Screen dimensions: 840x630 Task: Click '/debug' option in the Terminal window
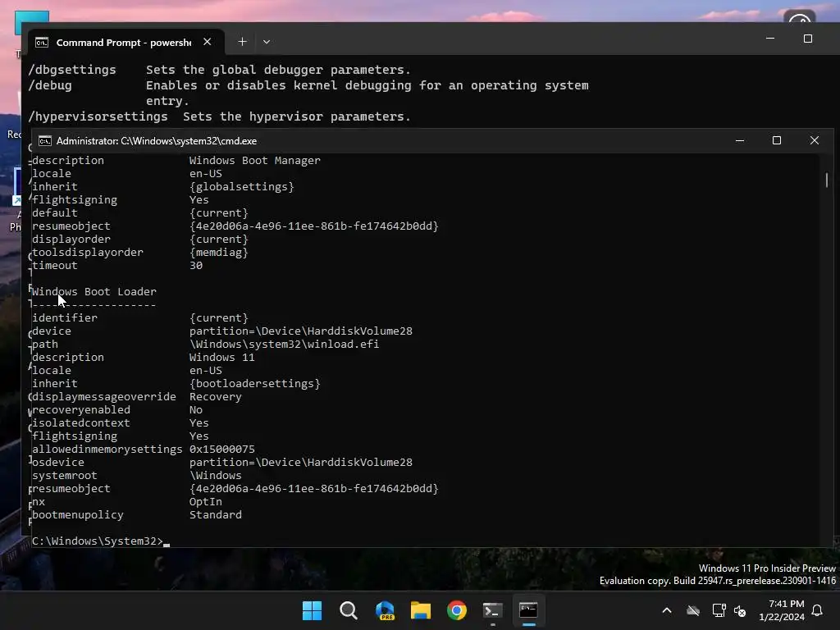point(50,85)
